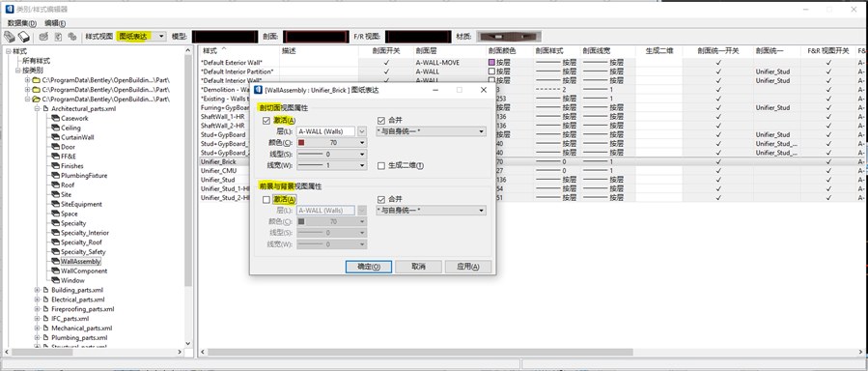Open the 数据集(D) menu
Viewport: 868px width, 371px height.
pos(22,23)
